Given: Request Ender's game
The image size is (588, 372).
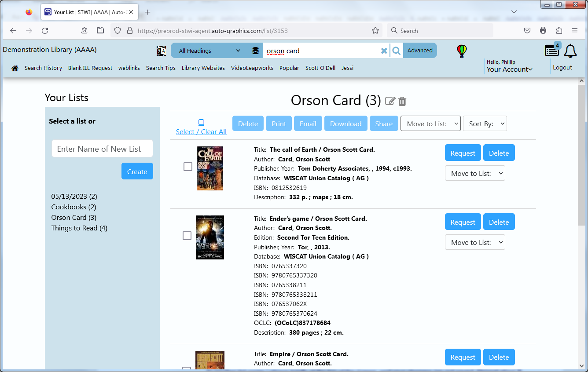Looking at the screenshot, I should coord(463,222).
